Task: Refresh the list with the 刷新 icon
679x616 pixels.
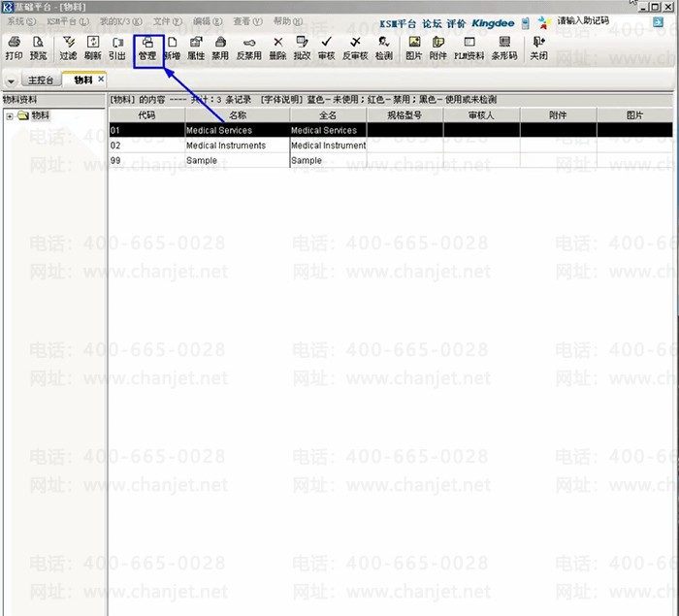Action: (93, 49)
